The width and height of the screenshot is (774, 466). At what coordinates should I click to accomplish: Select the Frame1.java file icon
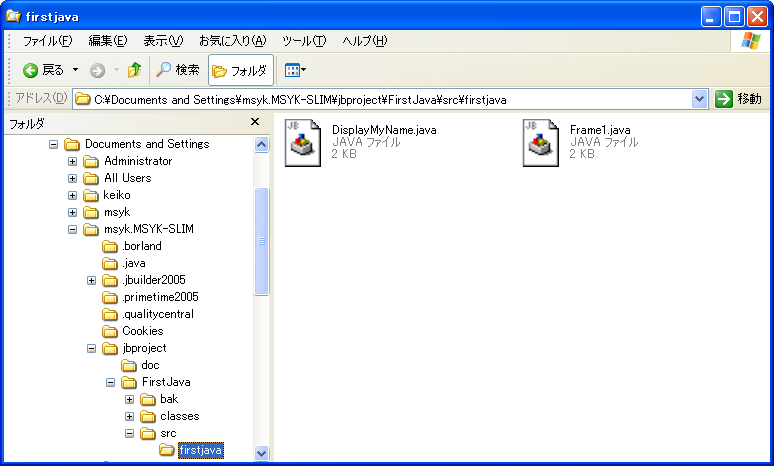[541, 144]
